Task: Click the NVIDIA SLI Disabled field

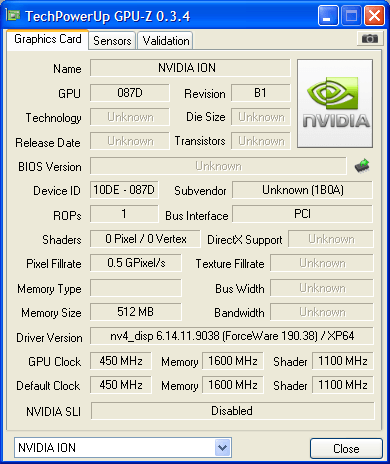Action: click(x=233, y=411)
